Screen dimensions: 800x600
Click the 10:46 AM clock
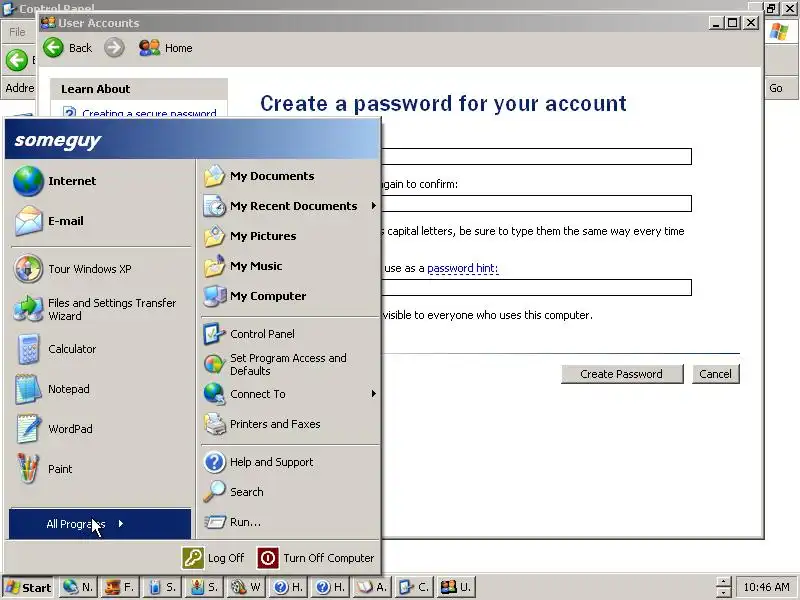pos(766,587)
